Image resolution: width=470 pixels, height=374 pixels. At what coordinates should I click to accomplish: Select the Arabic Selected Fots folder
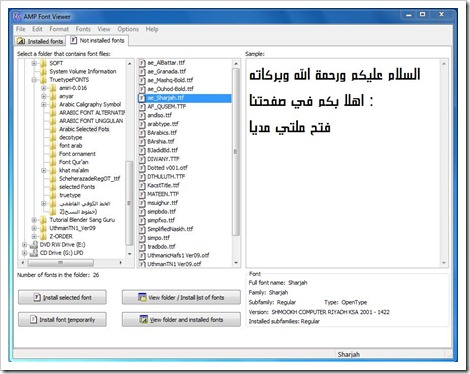(84, 129)
